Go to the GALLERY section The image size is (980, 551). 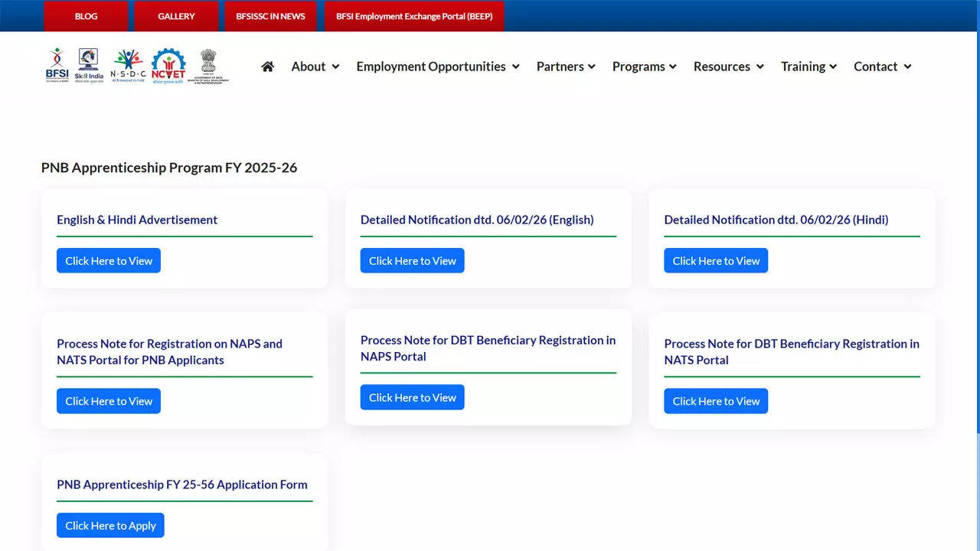point(175,16)
